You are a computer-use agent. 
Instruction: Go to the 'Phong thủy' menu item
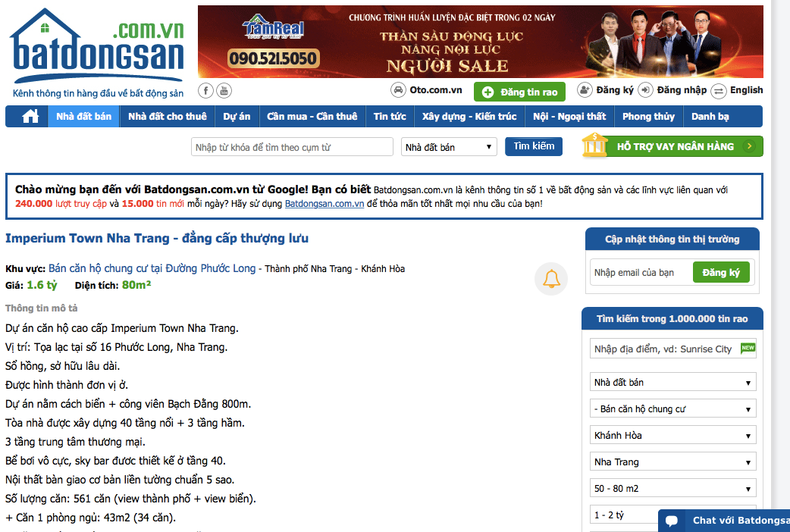coord(648,117)
